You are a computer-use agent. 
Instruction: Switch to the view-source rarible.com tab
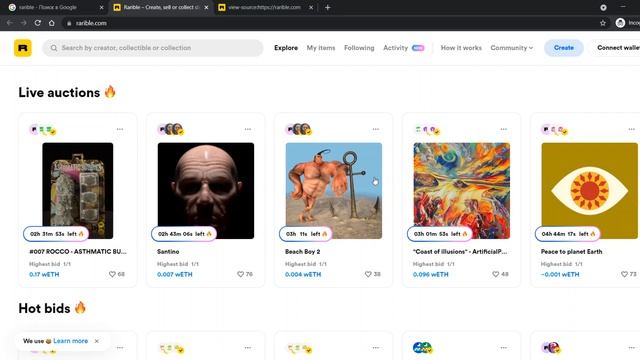(264, 7)
